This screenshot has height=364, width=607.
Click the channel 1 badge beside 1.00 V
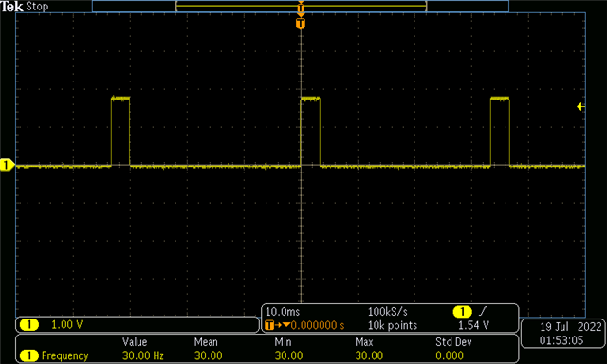(29, 324)
